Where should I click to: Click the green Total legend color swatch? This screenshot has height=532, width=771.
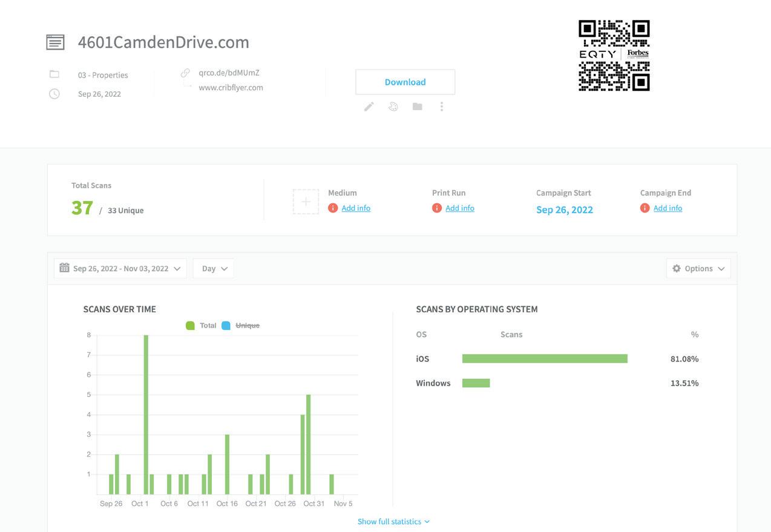(x=190, y=326)
